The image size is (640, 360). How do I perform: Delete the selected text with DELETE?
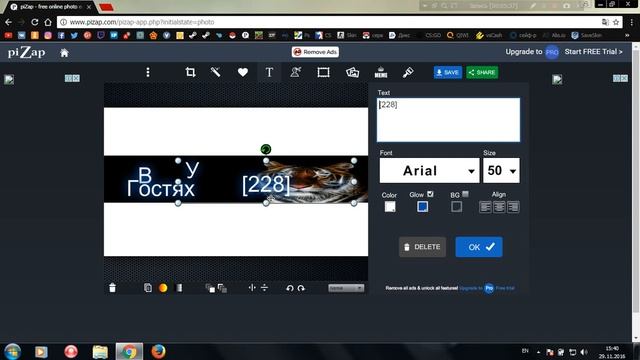pos(422,247)
